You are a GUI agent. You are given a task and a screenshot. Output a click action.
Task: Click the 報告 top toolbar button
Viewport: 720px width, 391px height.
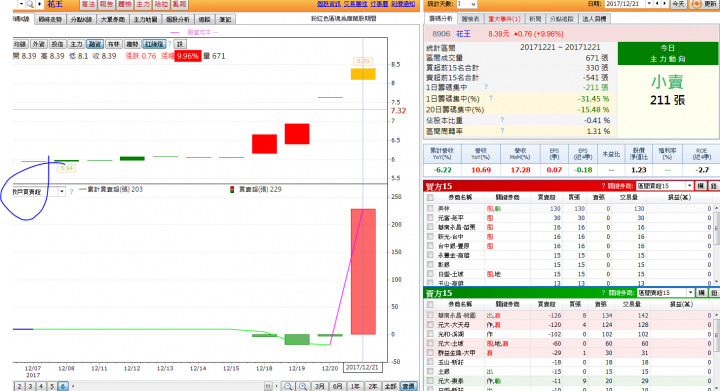[106, 4]
